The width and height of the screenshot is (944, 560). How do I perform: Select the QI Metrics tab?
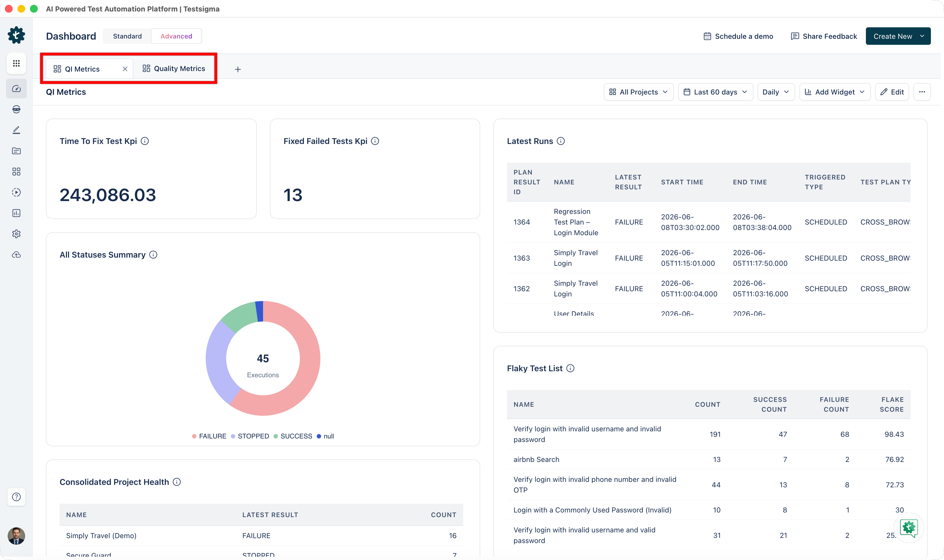point(89,69)
